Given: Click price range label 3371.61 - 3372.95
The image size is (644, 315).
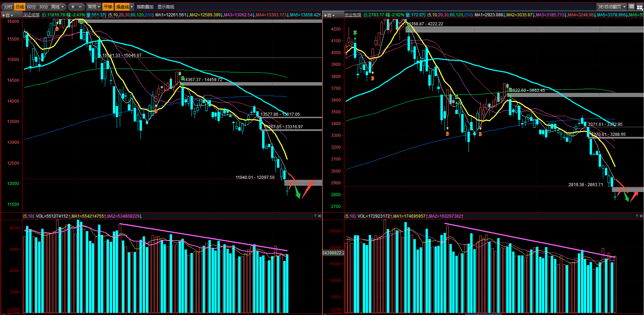Looking at the screenshot, I should click(x=605, y=124).
